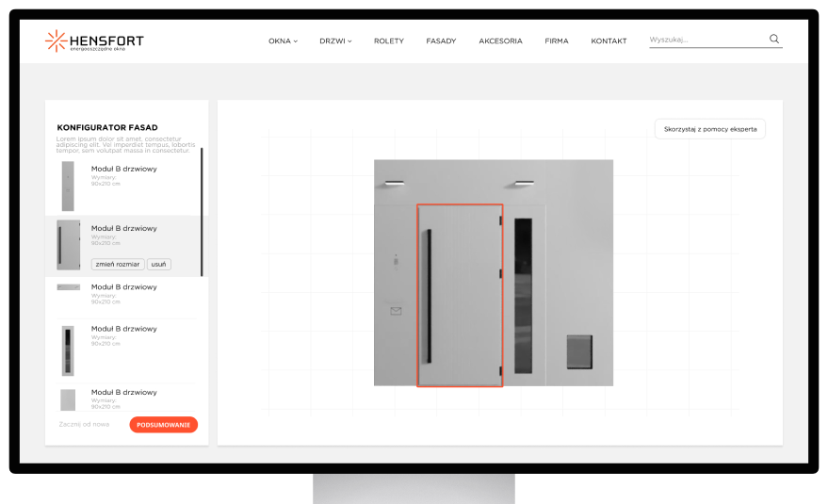Image resolution: width=828 pixels, height=504 pixels.
Task: Navigate to the KONTAKT page
Action: (609, 41)
